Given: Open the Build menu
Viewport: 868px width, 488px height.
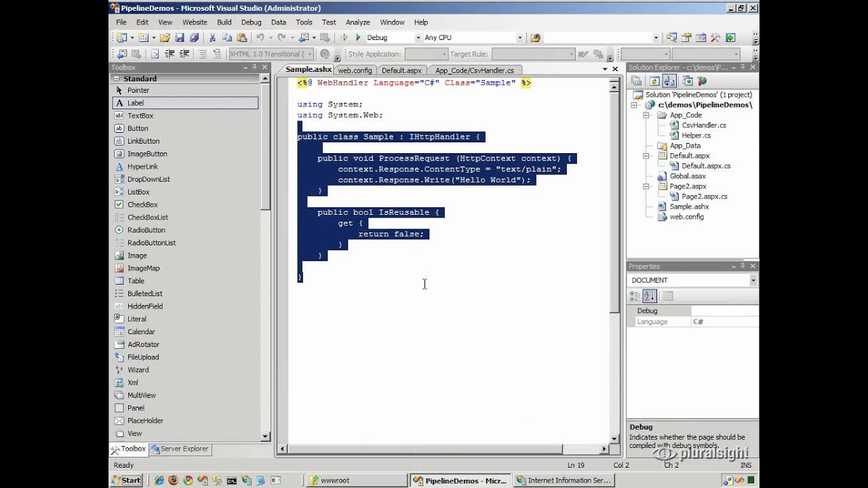Looking at the screenshot, I should [224, 22].
